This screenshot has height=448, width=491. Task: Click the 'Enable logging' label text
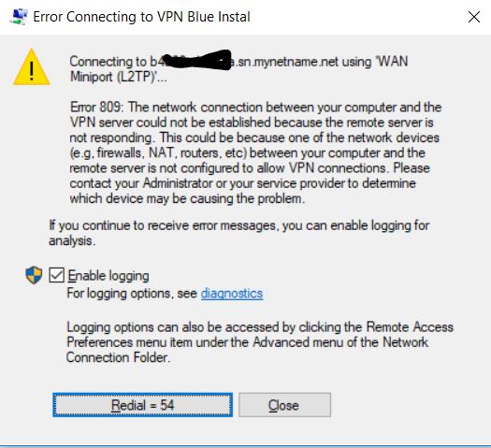coord(108,276)
